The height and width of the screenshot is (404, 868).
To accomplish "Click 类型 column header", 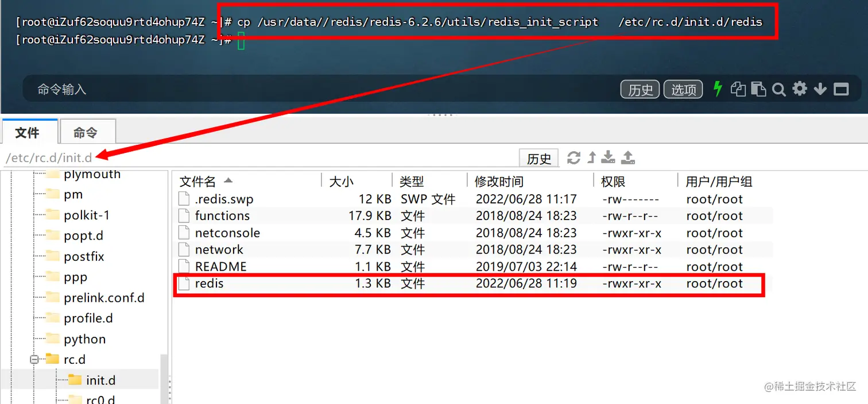I will point(412,182).
